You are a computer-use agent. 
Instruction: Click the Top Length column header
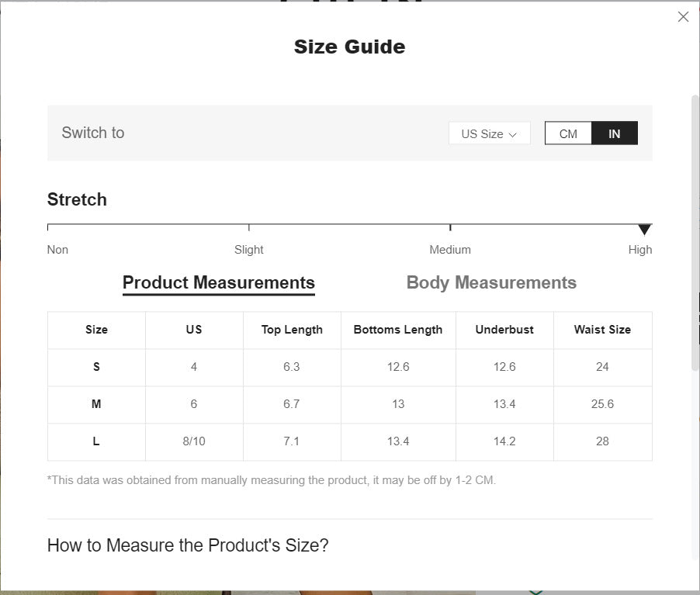pos(292,330)
